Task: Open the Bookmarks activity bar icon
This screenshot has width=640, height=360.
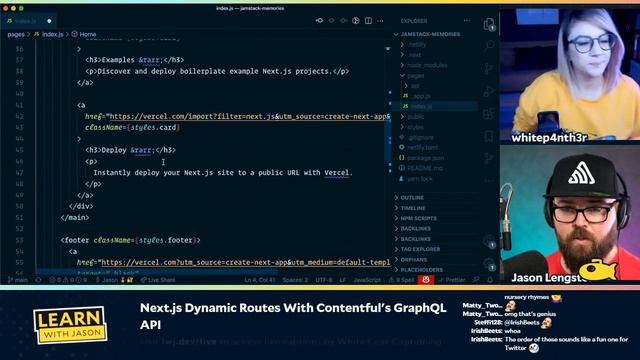Action: click(489, 136)
